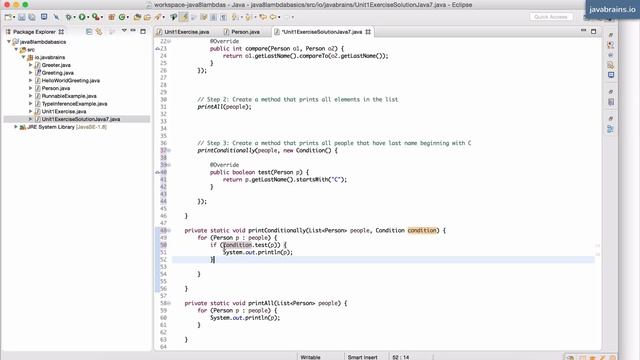This screenshot has width=640, height=360.
Task: Select Greeting.java in Package Explorer
Action: click(58, 73)
